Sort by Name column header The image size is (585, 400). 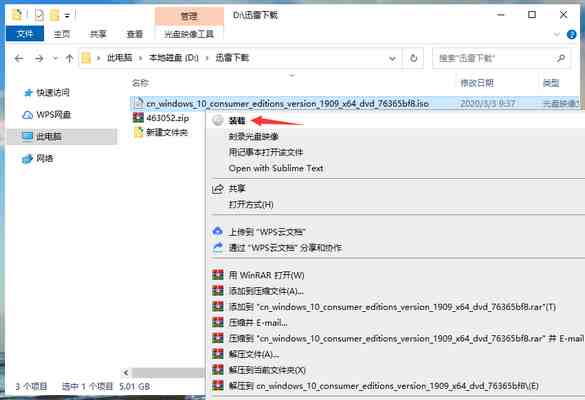(x=140, y=83)
